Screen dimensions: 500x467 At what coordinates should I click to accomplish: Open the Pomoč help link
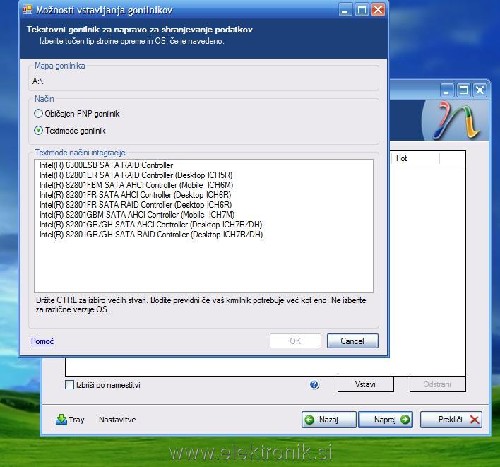pos(43,341)
